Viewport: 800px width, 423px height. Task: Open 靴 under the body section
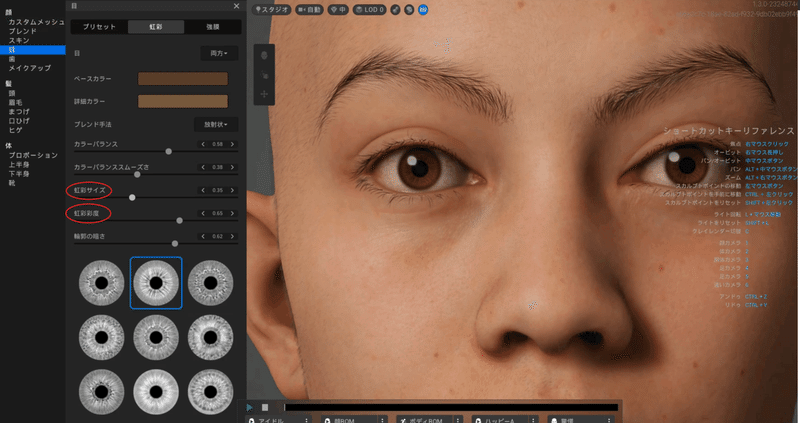pyautogui.click(x=12, y=183)
